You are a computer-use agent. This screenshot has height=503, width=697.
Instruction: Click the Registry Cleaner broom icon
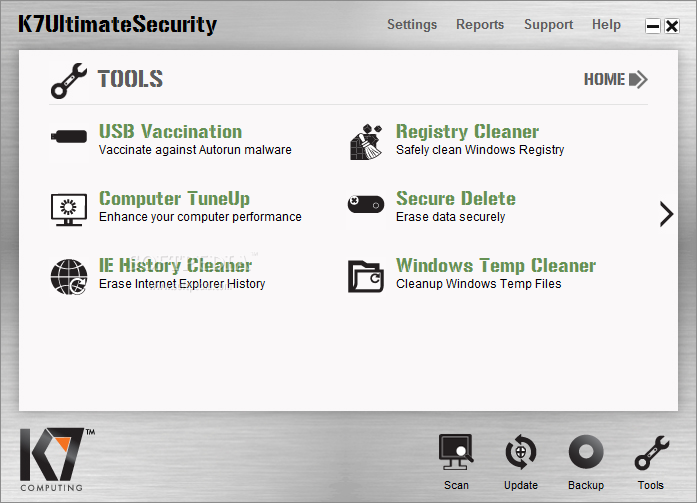tap(366, 142)
